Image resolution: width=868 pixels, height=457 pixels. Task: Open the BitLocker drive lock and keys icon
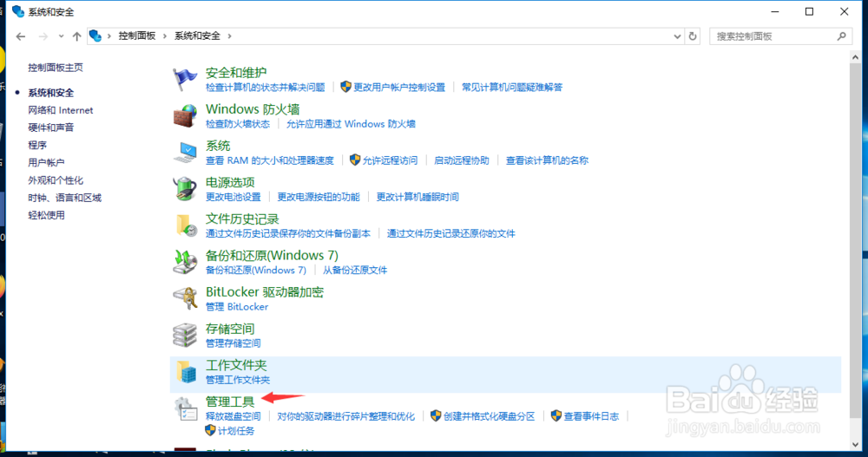point(184,298)
